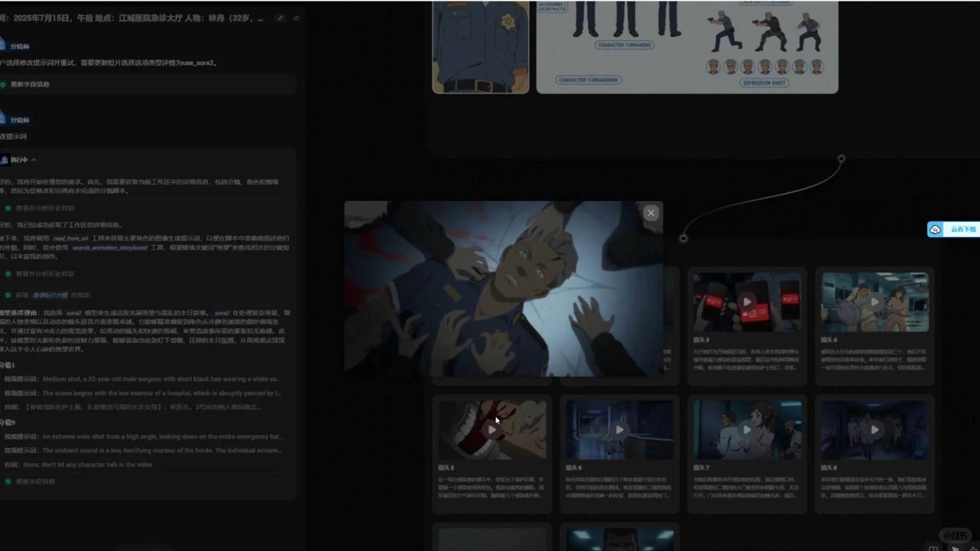The width and height of the screenshot is (980, 551).
Task: Play the 镜头 4 video clip
Action: click(874, 302)
